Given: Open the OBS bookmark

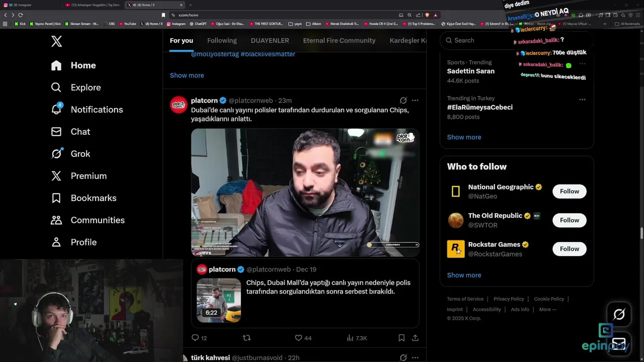Looking at the screenshot, I should point(109,24).
